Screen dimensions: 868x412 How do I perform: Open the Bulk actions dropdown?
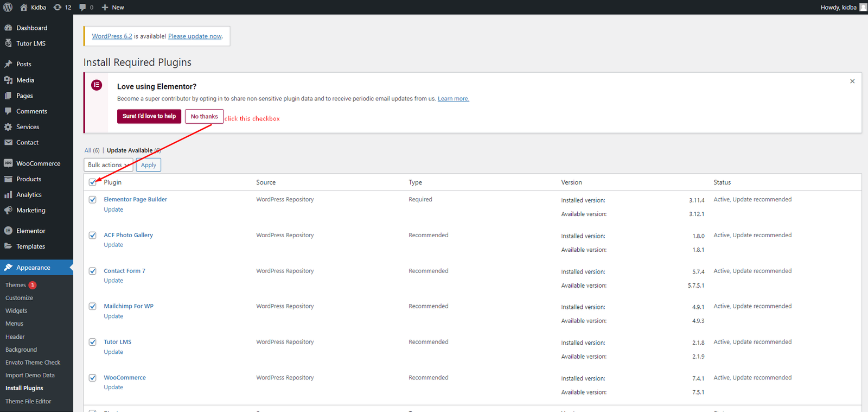coord(108,165)
